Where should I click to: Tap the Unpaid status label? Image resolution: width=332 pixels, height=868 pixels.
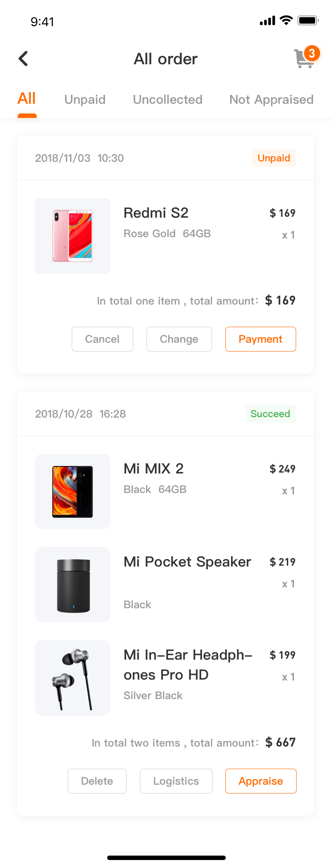point(274,158)
